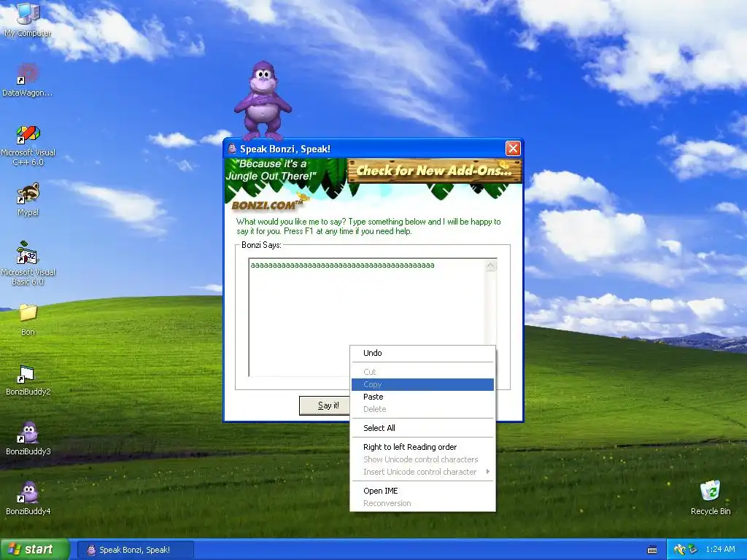Choose Open IME in the context menu
This screenshot has height=560, width=747.
pos(422,491)
